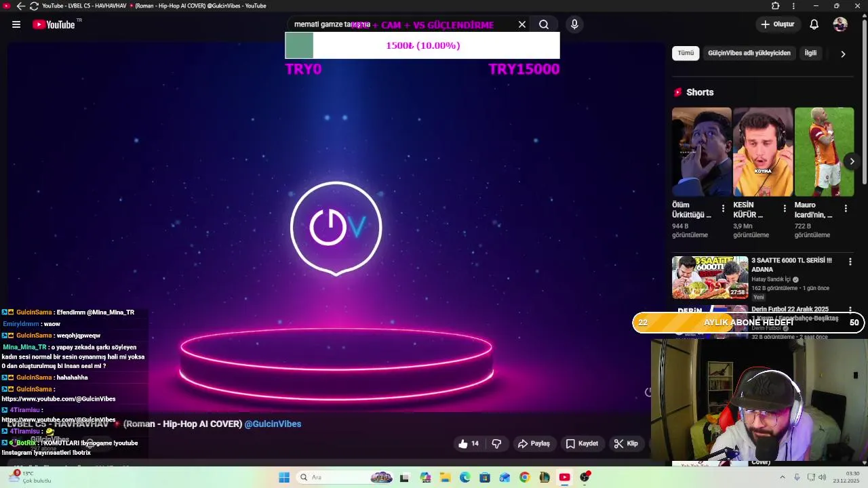Open Microsoft Store from the taskbar

(485, 477)
